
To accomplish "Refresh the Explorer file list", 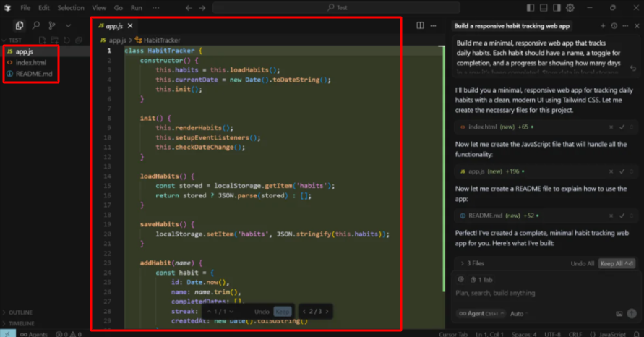I will pos(66,40).
